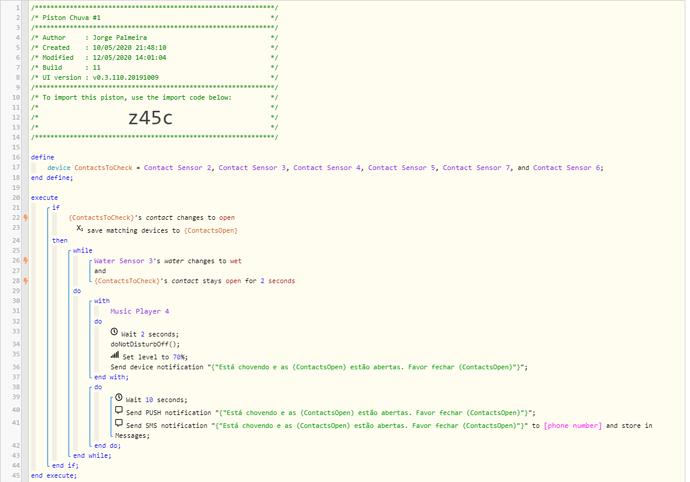Click the end if; statement
The image size is (690, 482).
[65, 465]
